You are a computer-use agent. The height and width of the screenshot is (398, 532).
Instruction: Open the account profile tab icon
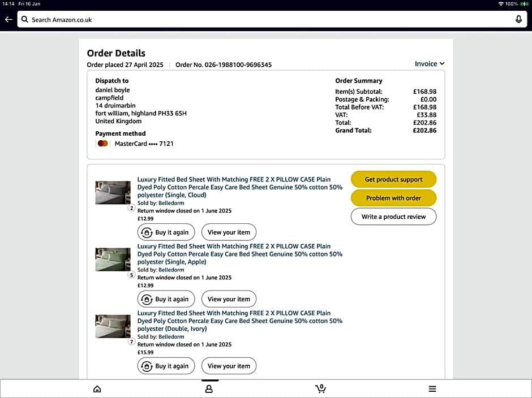209,389
